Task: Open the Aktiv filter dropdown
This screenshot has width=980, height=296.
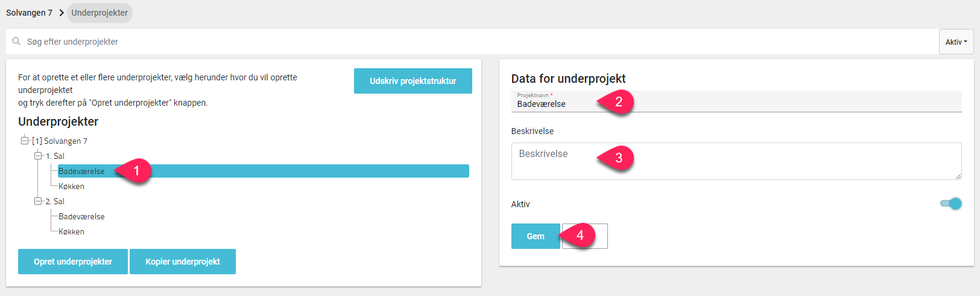Action: tap(956, 42)
